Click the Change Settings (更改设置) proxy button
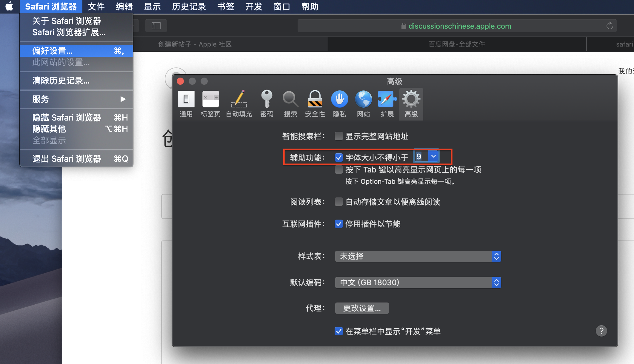 pos(362,308)
